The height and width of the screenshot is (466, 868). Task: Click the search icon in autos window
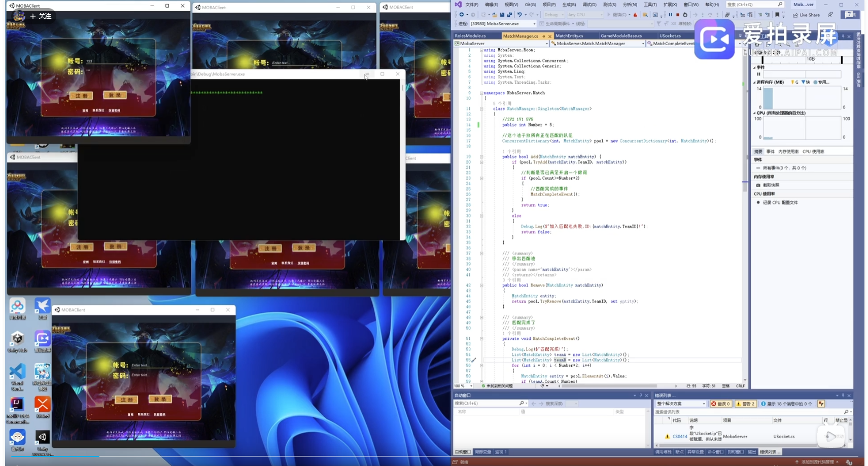click(x=522, y=403)
